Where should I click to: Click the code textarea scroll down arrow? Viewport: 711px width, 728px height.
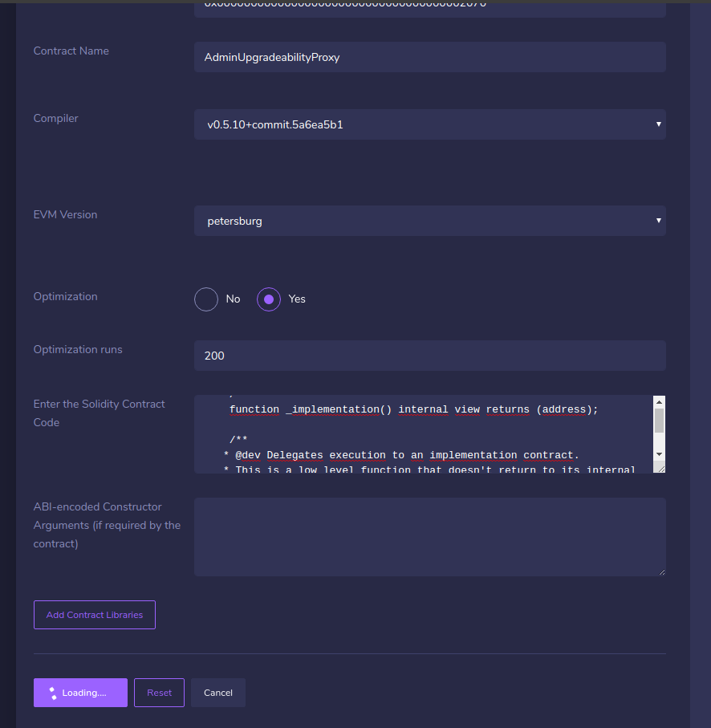659,454
